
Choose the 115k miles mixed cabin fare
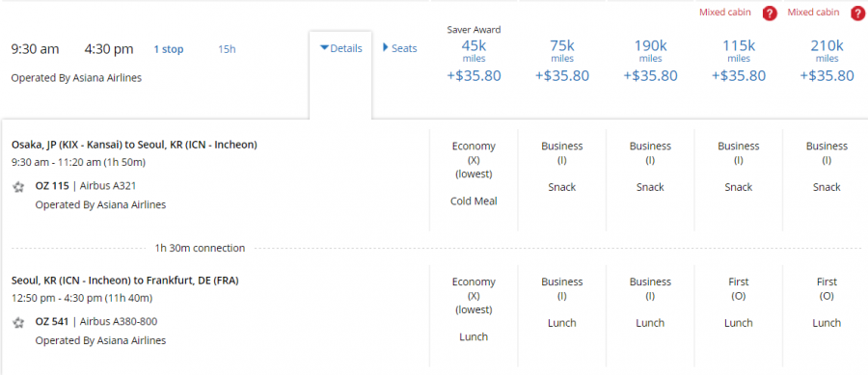click(739, 61)
